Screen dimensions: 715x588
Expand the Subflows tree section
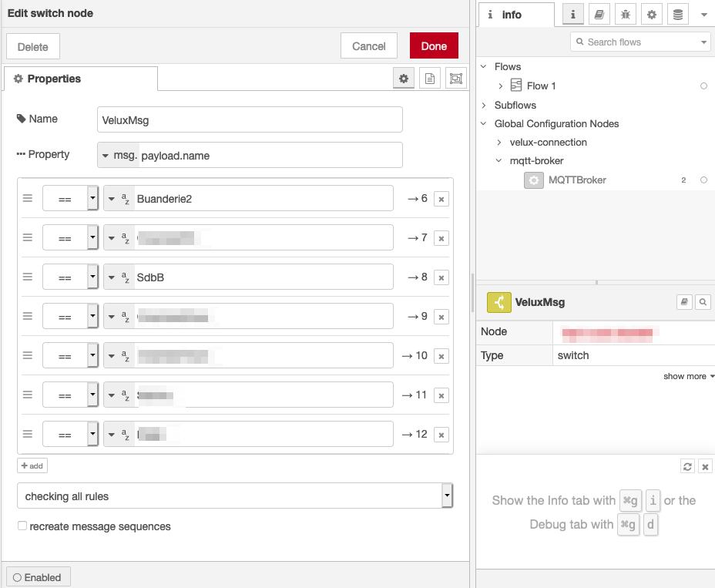coord(484,105)
